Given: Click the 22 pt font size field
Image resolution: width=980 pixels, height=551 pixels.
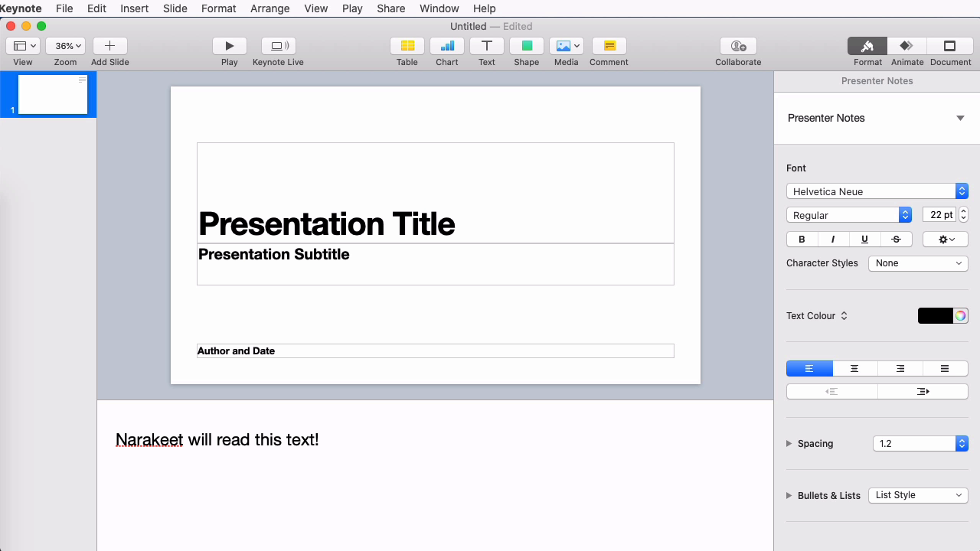Looking at the screenshot, I should tap(940, 215).
